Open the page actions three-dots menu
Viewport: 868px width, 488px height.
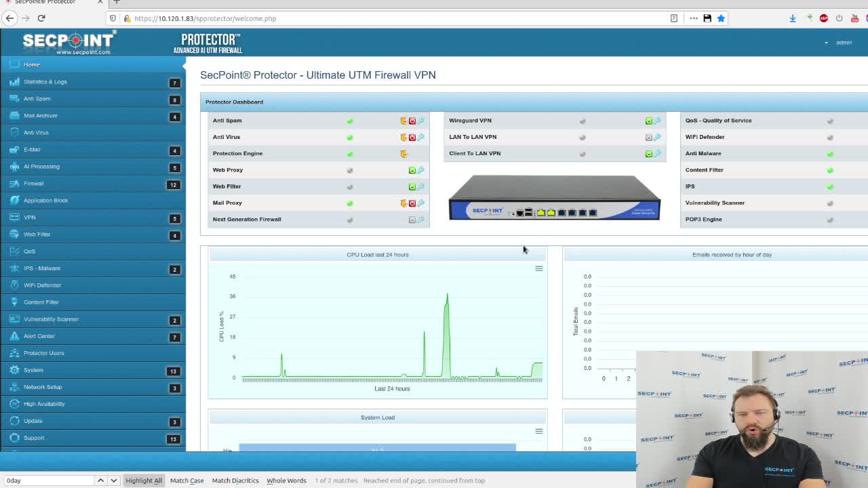click(693, 18)
